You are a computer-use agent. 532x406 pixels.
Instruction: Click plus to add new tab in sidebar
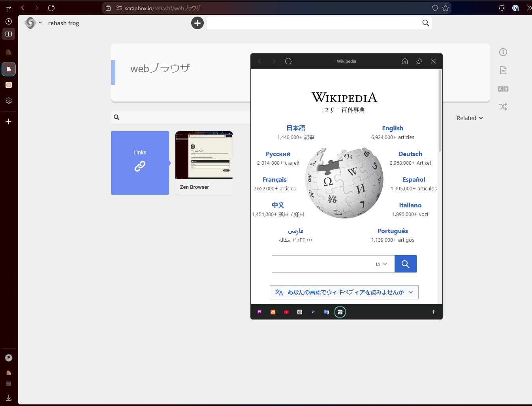click(9, 122)
